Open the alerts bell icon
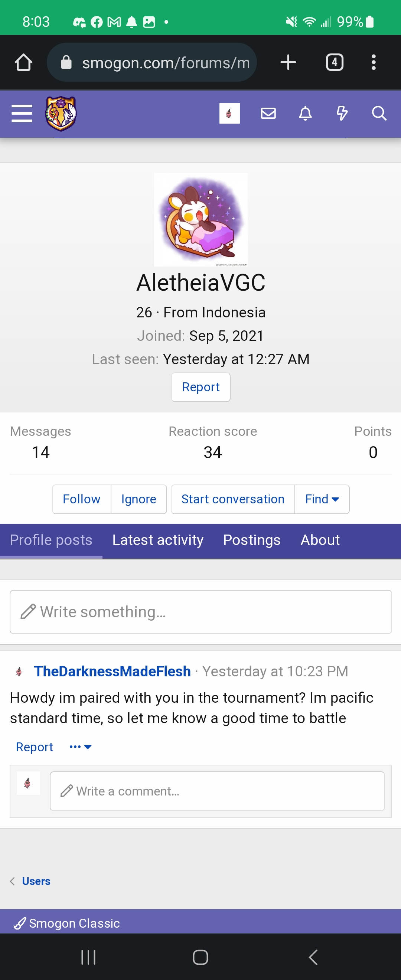Image resolution: width=401 pixels, height=980 pixels. tap(305, 113)
